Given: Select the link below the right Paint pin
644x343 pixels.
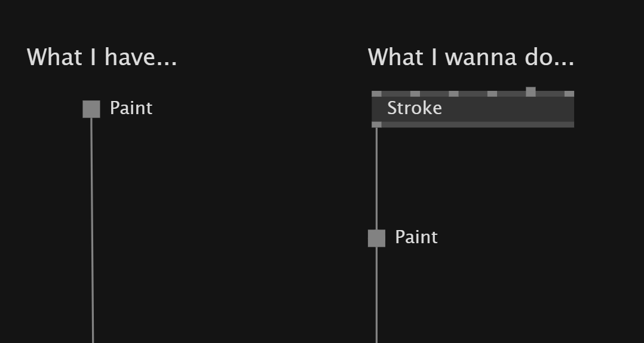Looking at the screenshot, I should [x=376, y=295].
